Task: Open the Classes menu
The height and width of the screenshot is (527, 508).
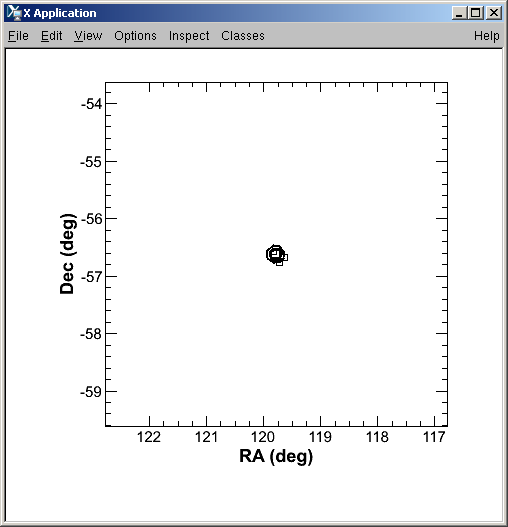Action: coord(243,36)
